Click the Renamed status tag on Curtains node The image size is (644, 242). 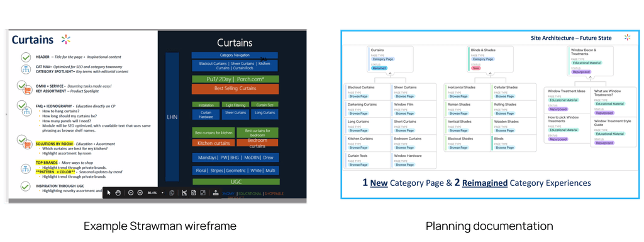tap(379, 68)
